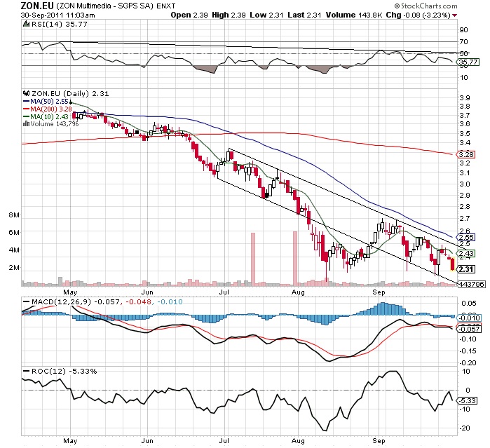Click the ENXT exchange label
This screenshot has height=448, width=490.
[x=166, y=6]
